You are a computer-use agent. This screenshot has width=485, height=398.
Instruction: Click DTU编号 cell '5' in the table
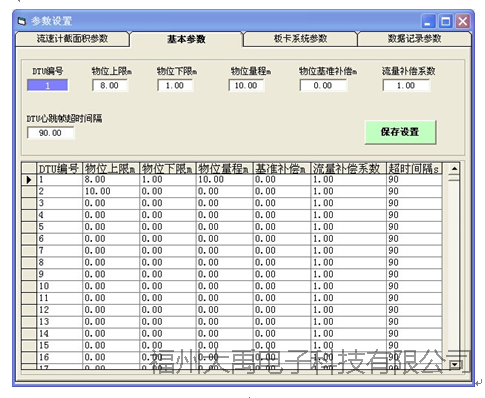[59, 227]
